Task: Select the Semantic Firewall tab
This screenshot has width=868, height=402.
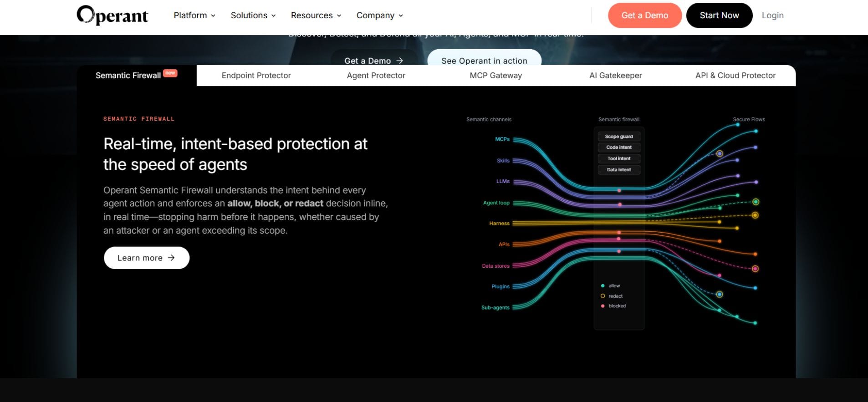Action: point(137,76)
